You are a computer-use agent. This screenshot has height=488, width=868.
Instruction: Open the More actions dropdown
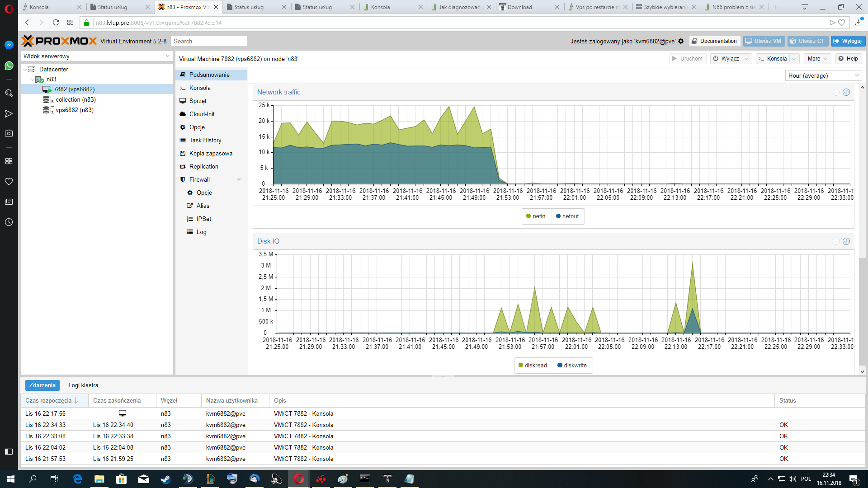pyautogui.click(x=817, y=59)
